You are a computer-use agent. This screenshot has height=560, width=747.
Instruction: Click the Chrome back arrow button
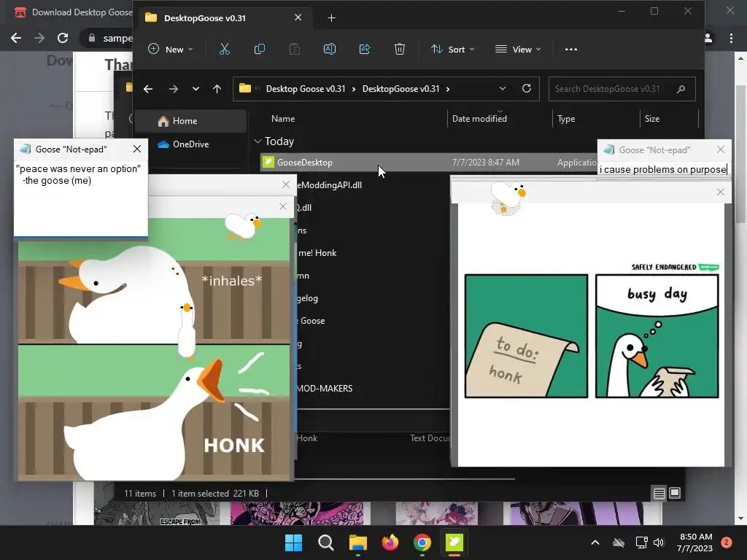16,38
